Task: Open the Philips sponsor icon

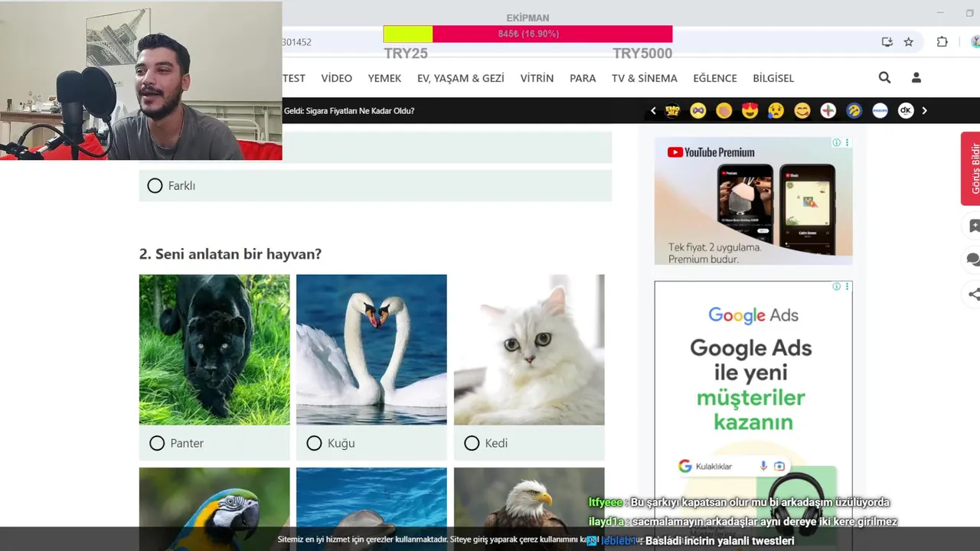Action: point(880,111)
